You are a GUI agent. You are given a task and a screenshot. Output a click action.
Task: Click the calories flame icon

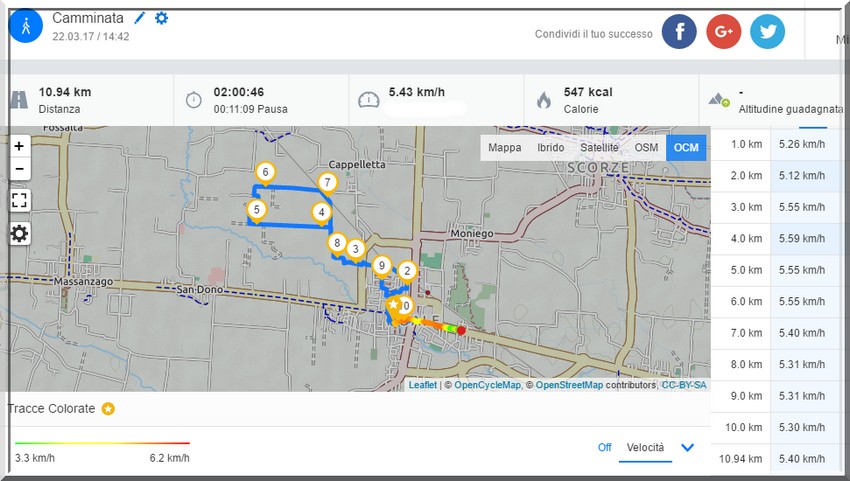tap(544, 100)
